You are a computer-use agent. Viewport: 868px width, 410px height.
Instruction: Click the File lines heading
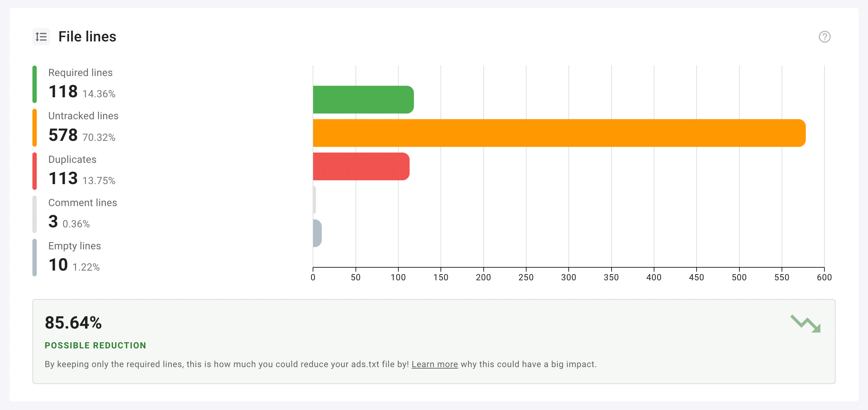[x=87, y=37]
